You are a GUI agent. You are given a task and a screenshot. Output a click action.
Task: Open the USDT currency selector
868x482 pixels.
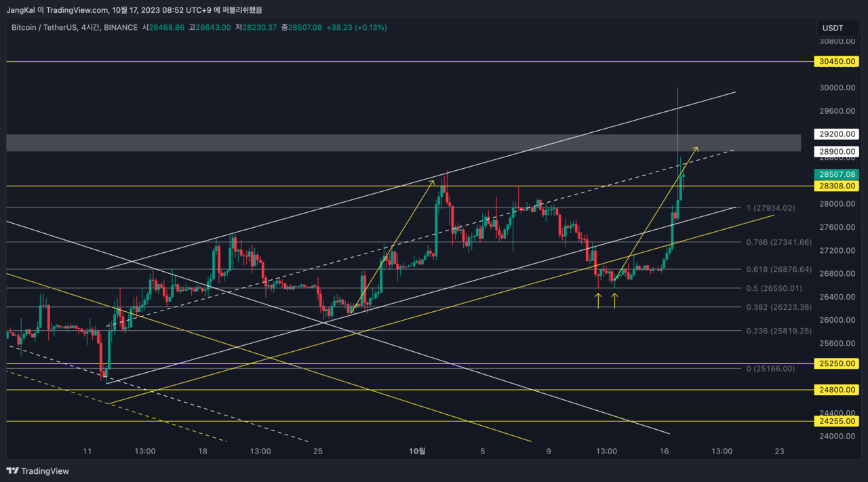[x=833, y=28]
